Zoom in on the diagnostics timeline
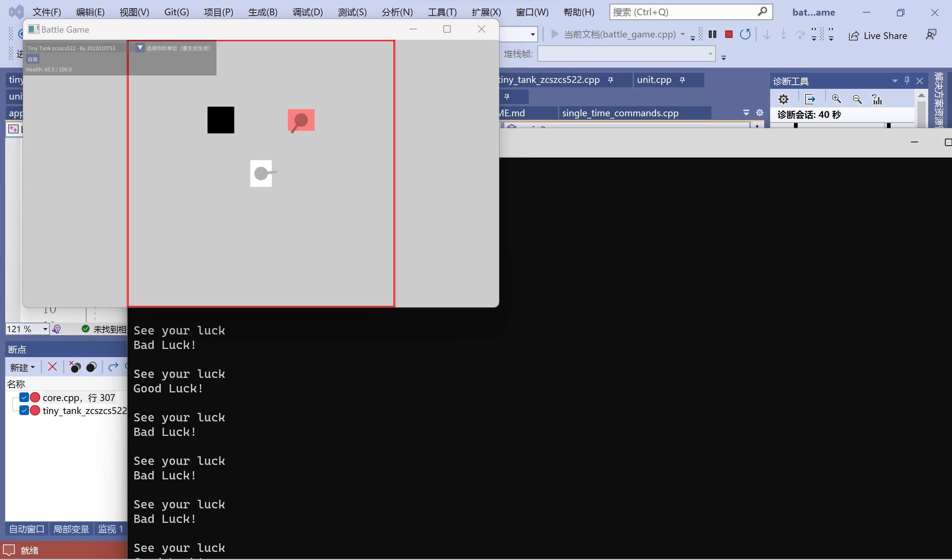Image resolution: width=952 pixels, height=560 pixels. (x=837, y=99)
